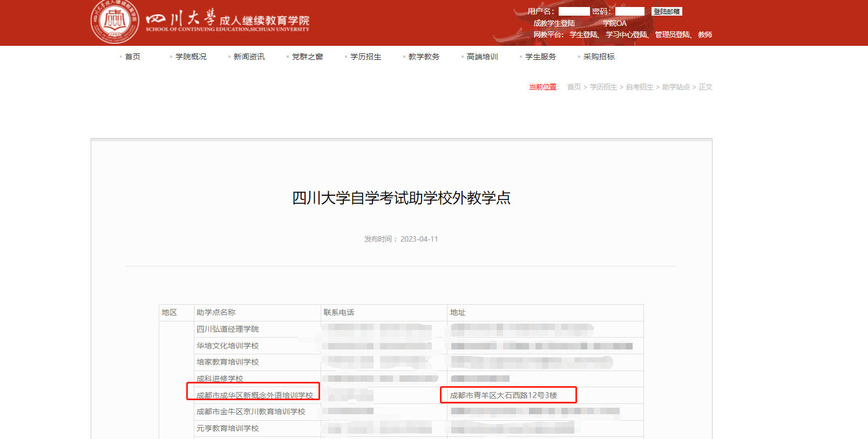Click 自考招生 in the breadcrumb
This screenshot has height=439, width=868.
coord(640,87)
